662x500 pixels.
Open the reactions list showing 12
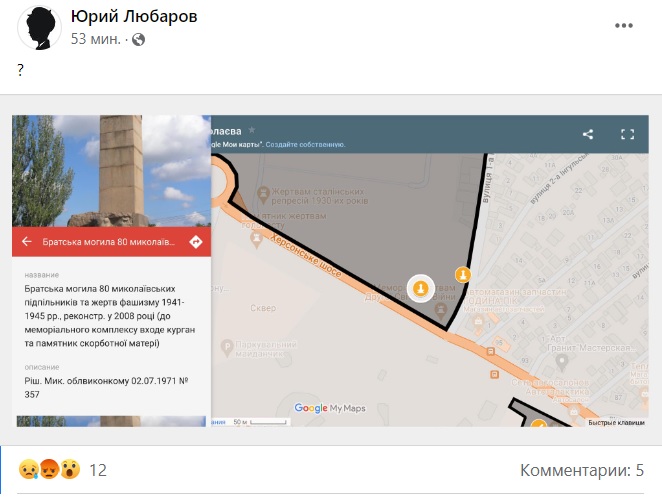[98, 470]
